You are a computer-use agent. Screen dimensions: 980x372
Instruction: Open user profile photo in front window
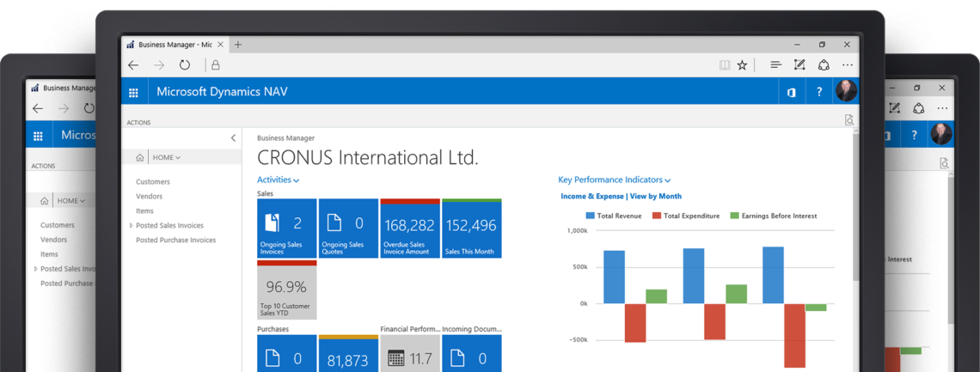[x=846, y=91]
